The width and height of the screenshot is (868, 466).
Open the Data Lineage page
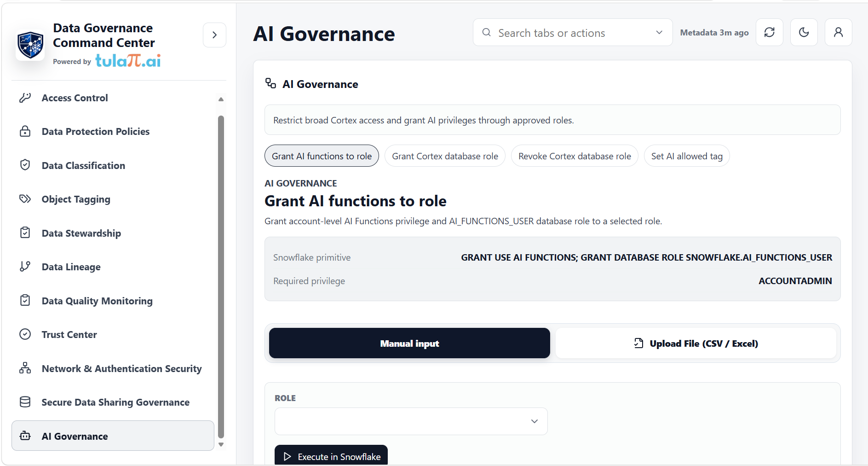pyautogui.click(x=113, y=267)
